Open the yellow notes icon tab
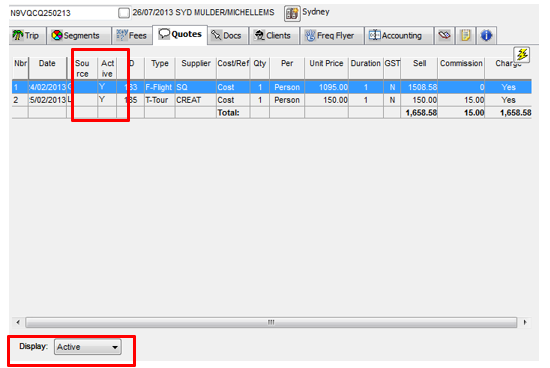550x368 pixels. coord(465,35)
